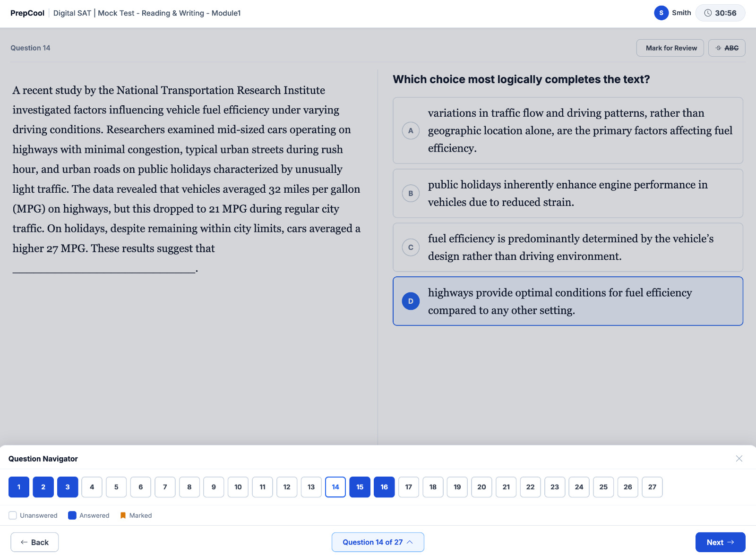Open question 1 from the navigator

tap(19, 487)
